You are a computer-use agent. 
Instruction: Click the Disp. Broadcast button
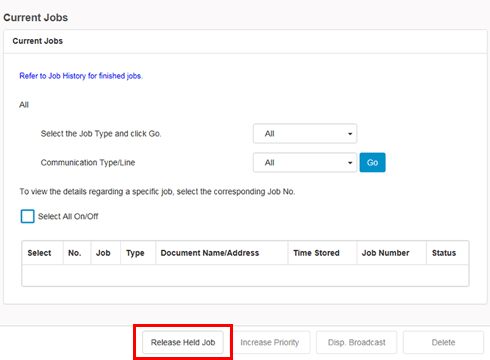(x=357, y=342)
